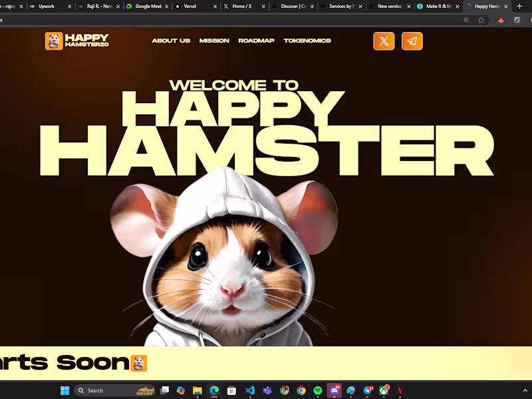Click the Happy Hamster20 logo
The width and height of the screenshot is (532, 399).
coord(75,40)
